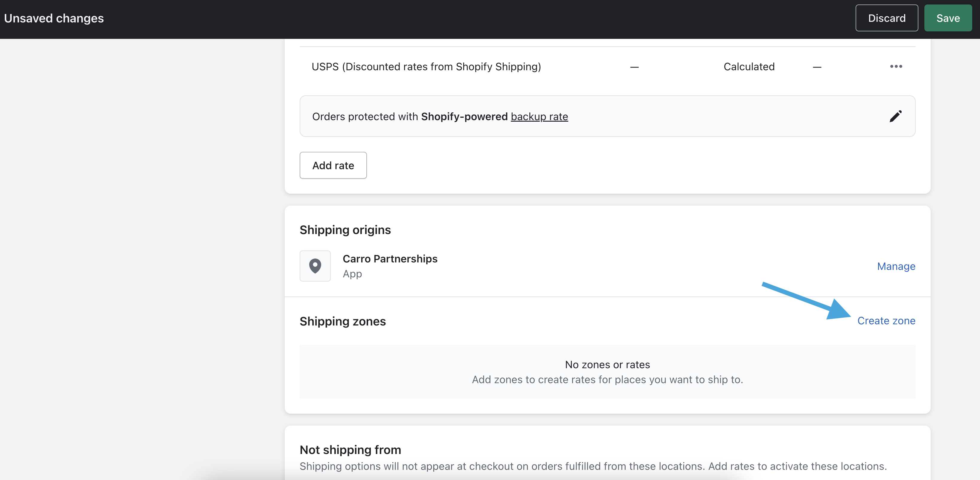Click the No zones or rates placeholder box

pyautogui.click(x=607, y=372)
